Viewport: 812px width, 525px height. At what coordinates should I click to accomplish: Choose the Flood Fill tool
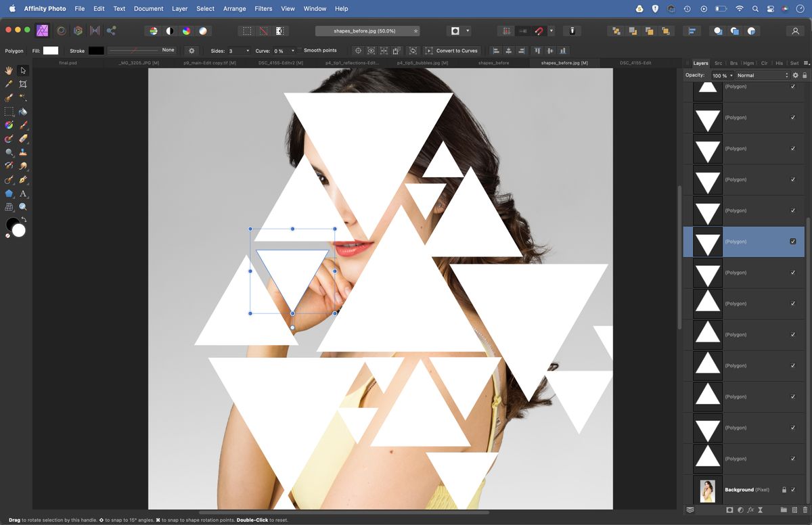pos(22,112)
